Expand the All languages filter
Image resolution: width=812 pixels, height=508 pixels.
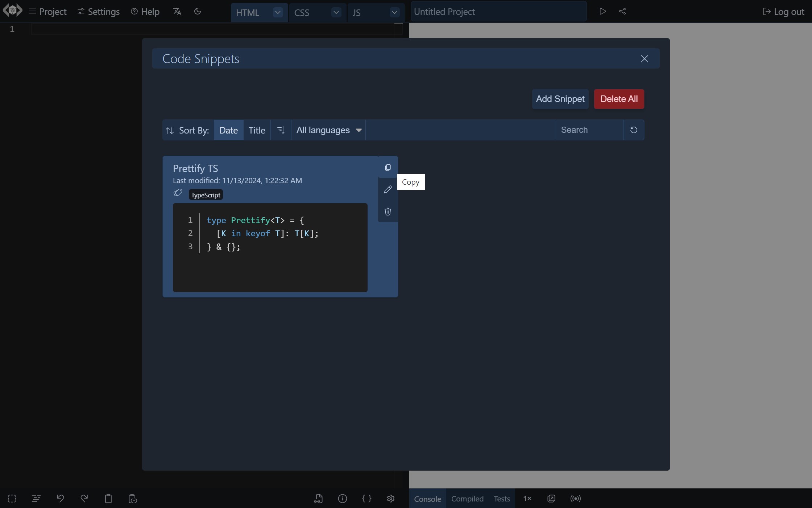328,130
